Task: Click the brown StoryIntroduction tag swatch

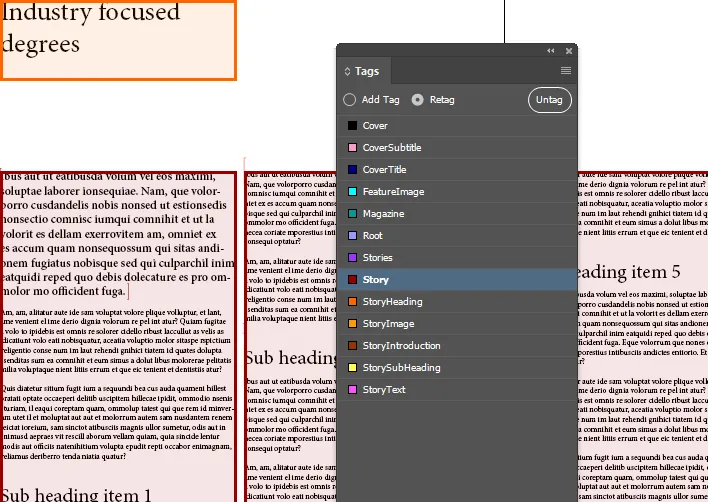Action: coord(352,345)
